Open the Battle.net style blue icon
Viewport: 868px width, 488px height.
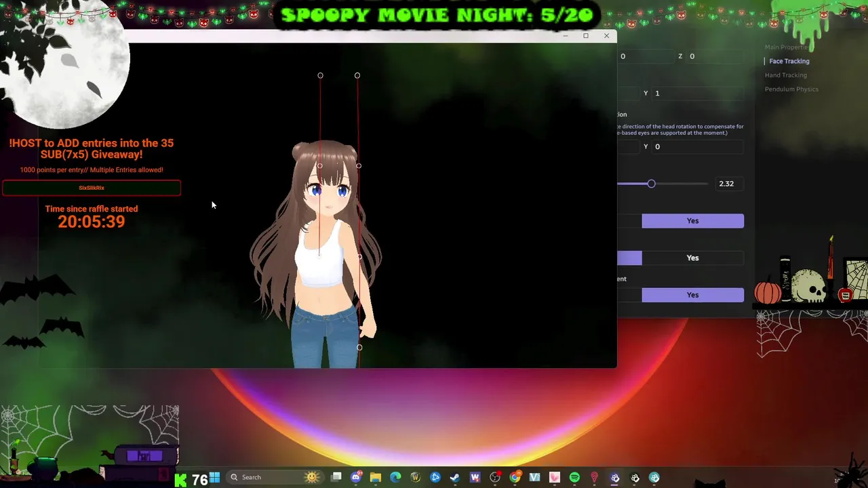(x=435, y=477)
